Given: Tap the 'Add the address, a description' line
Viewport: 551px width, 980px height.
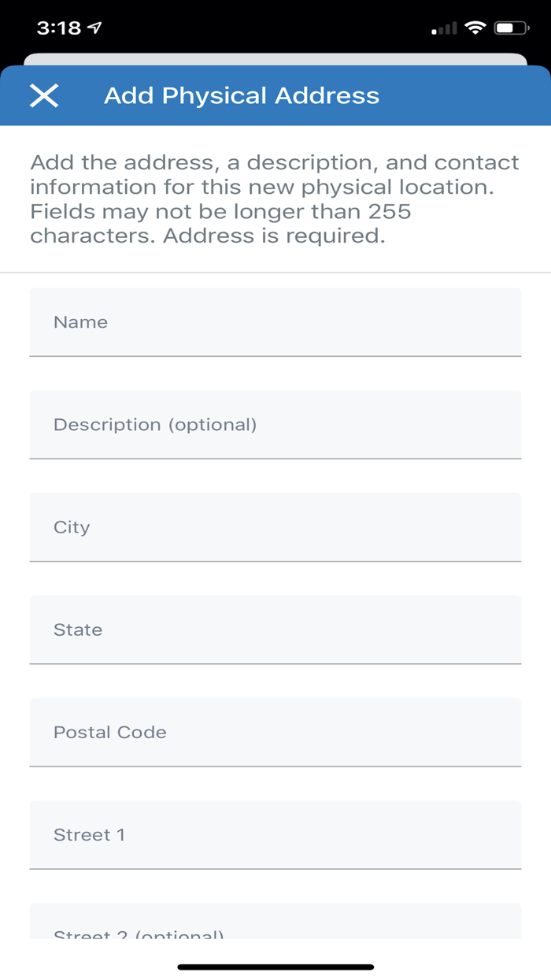Looking at the screenshot, I should pos(274,163).
